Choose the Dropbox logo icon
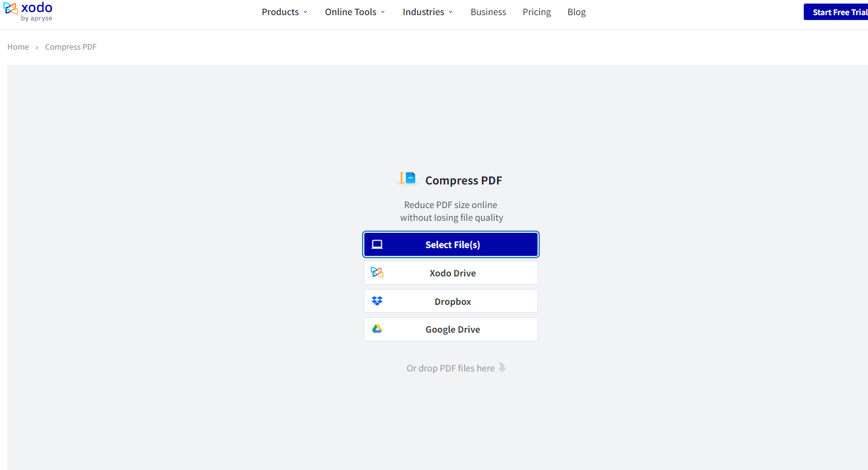 pyautogui.click(x=377, y=301)
